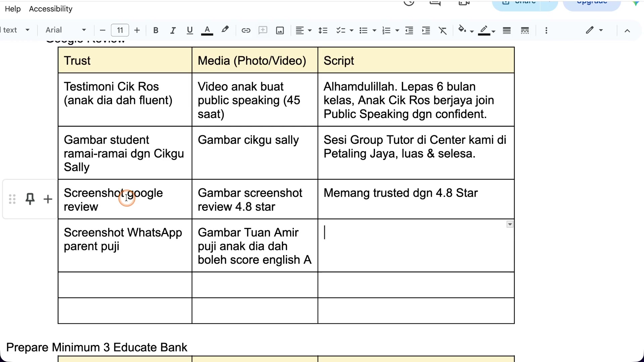
Task: Click the font size field showing 11
Action: pyautogui.click(x=120, y=31)
